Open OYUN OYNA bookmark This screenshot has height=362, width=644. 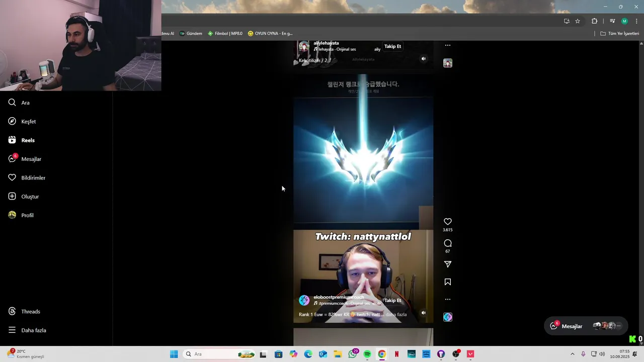[x=270, y=34]
